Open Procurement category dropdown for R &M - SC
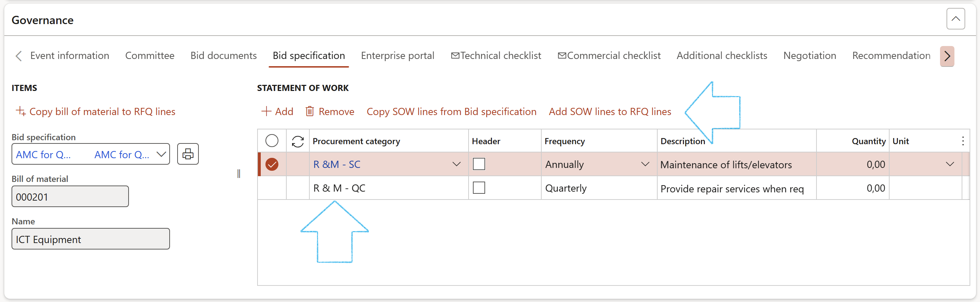The width and height of the screenshot is (980, 302). 456,164
